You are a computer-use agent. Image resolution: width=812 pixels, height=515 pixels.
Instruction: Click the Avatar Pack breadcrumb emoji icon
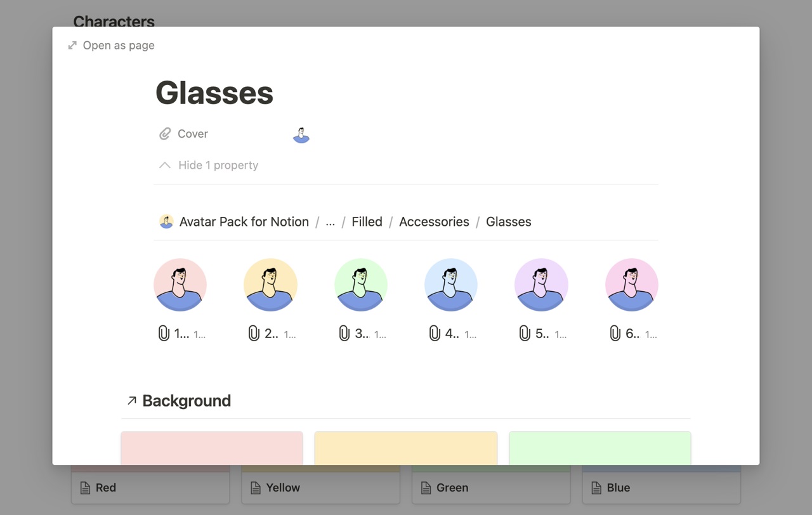(166, 221)
